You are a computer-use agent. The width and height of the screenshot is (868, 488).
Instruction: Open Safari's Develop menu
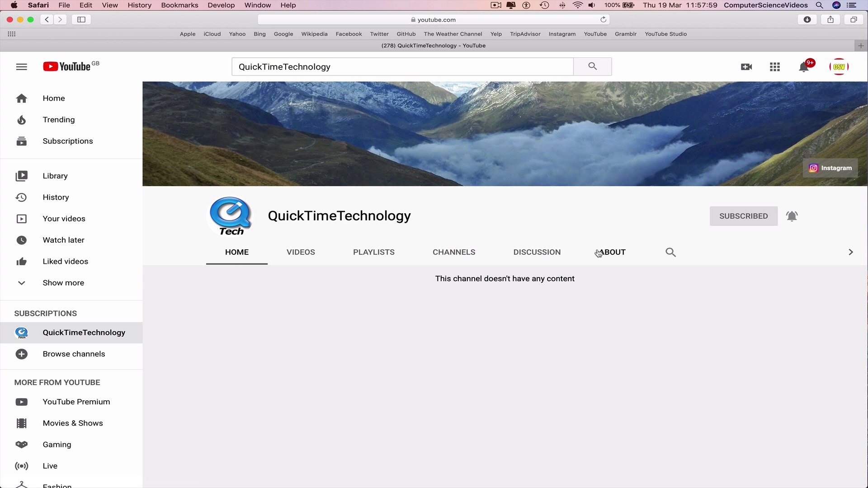pos(221,5)
